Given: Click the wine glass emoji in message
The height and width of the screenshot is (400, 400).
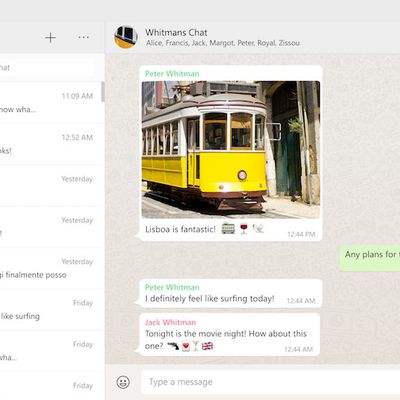Looking at the screenshot, I should pos(244,229).
